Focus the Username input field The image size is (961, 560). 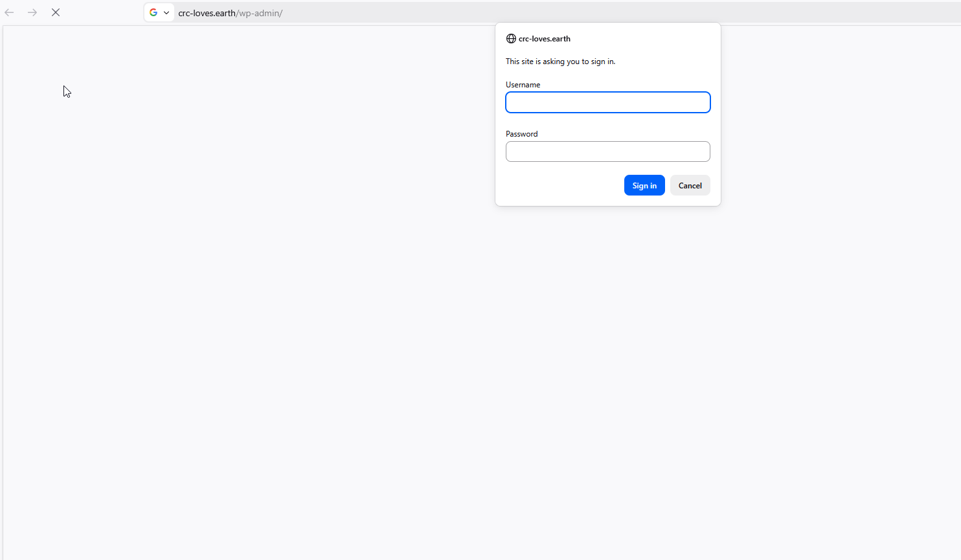607,102
